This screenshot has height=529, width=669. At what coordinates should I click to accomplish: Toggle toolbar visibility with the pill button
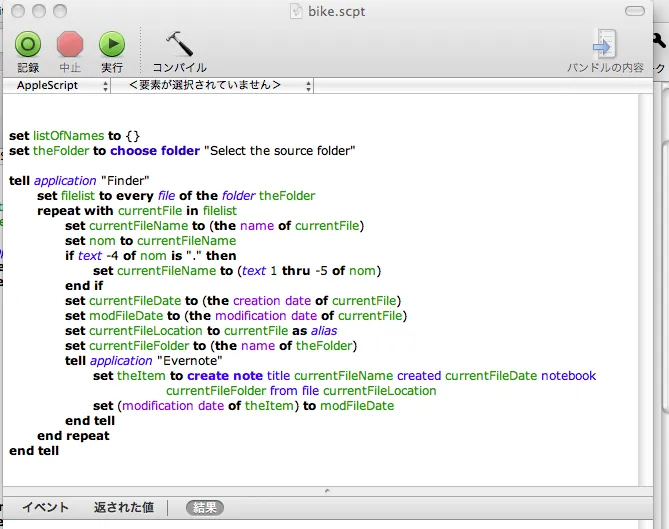click(x=635, y=11)
